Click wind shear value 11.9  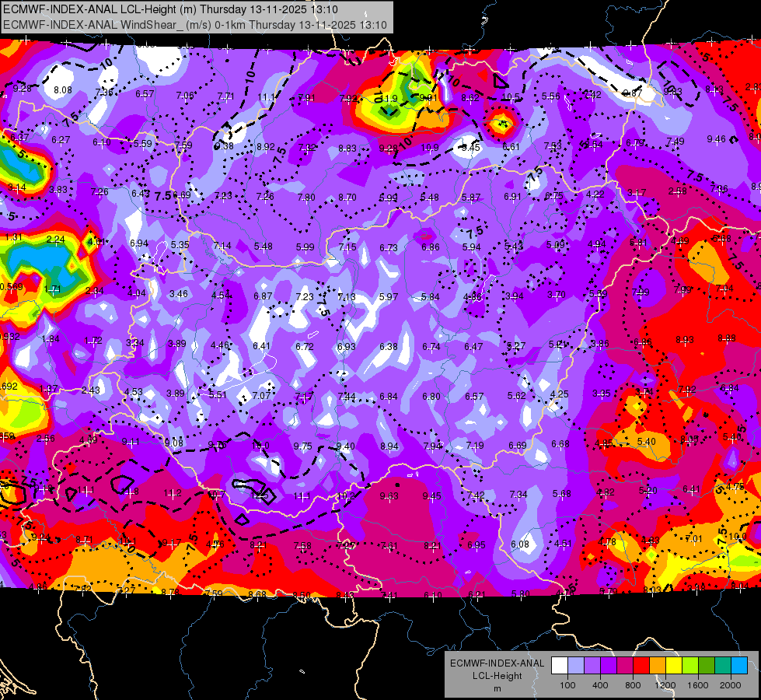(388, 99)
